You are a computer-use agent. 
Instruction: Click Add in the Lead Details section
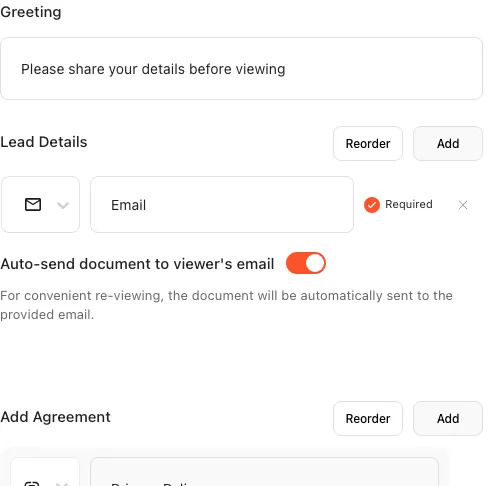[448, 144]
